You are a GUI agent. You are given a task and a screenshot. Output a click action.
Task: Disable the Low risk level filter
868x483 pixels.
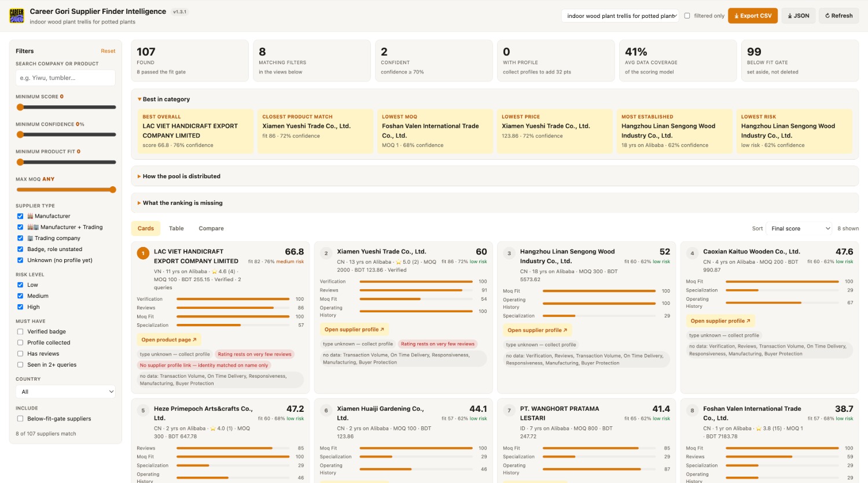[20, 285]
